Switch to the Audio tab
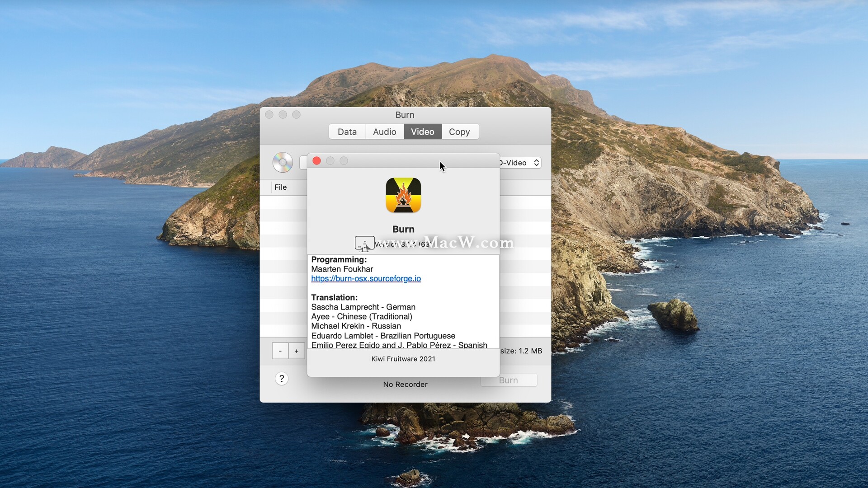Image resolution: width=868 pixels, height=488 pixels. [x=385, y=131]
